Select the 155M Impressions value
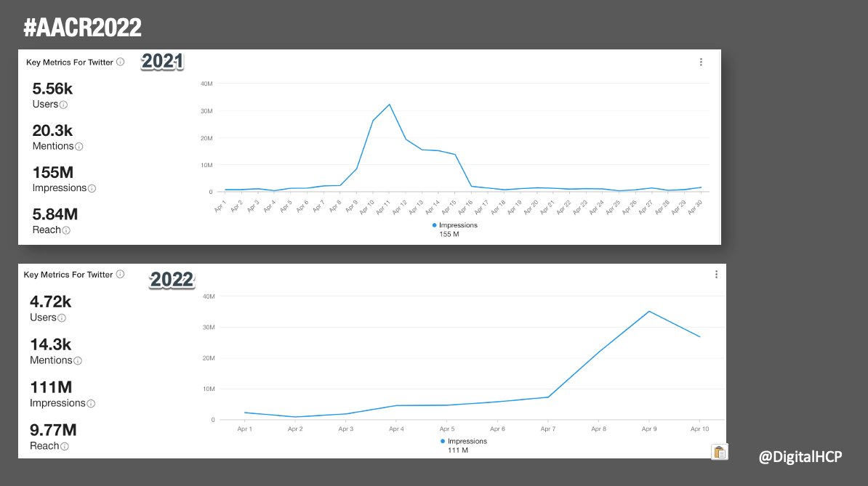The width and height of the screenshot is (868, 486). coord(53,172)
